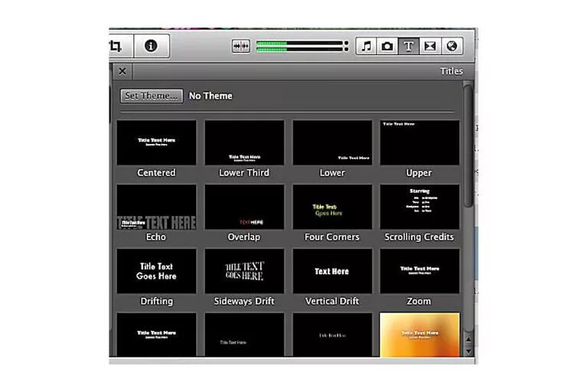Open the maps and backgrounds globe icon
Screen dimensions: 588x392
[452, 46]
